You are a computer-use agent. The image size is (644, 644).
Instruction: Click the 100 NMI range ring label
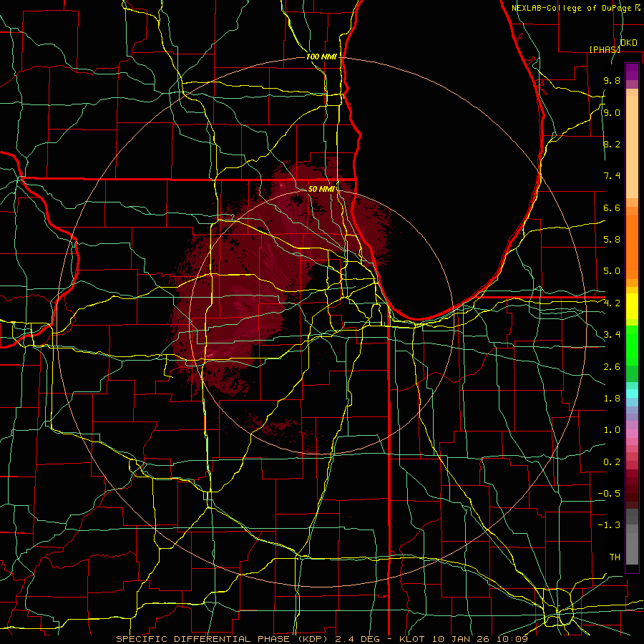tap(321, 57)
